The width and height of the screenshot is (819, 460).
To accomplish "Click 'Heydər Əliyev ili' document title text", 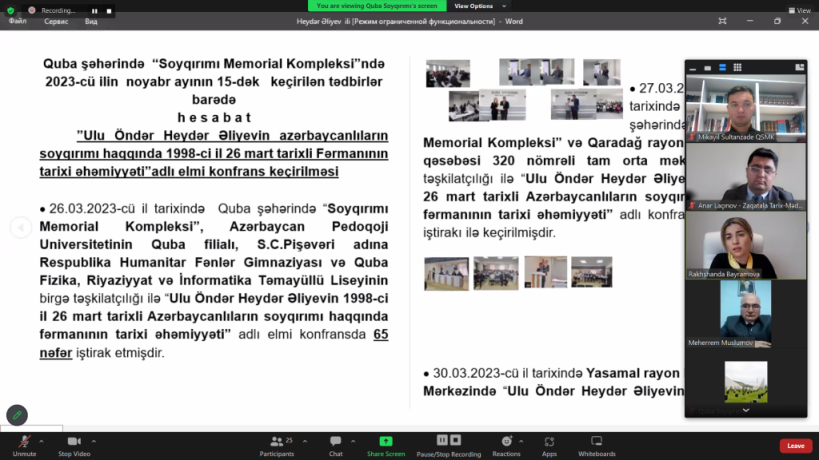I will tap(323, 21).
